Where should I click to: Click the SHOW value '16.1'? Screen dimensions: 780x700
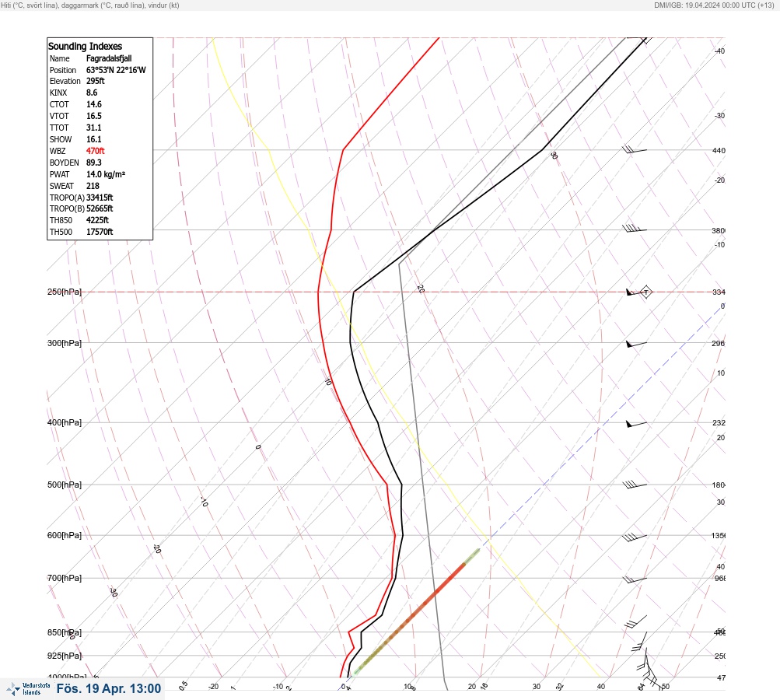[94, 139]
